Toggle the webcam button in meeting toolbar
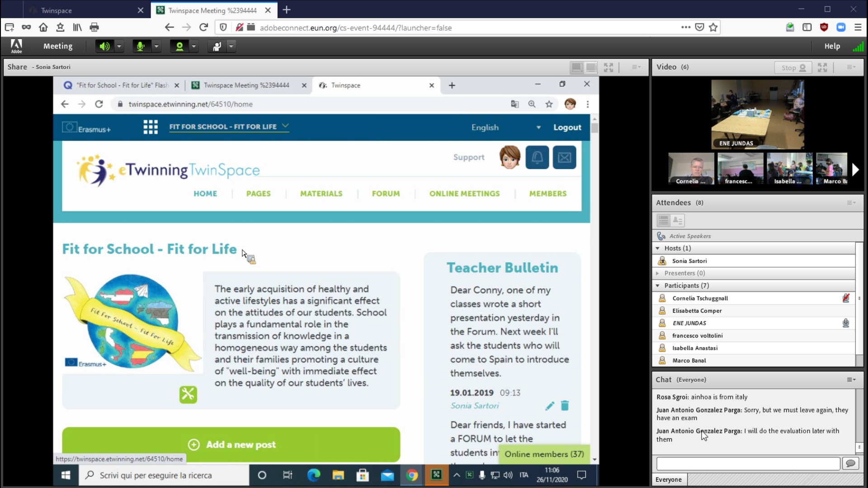This screenshot has height=488, width=868. click(x=179, y=46)
